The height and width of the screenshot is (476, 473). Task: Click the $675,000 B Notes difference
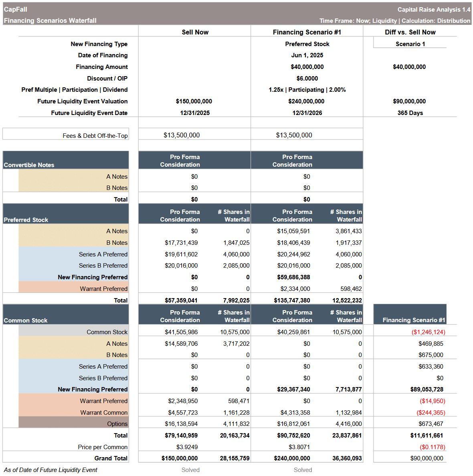coord(431,355)
